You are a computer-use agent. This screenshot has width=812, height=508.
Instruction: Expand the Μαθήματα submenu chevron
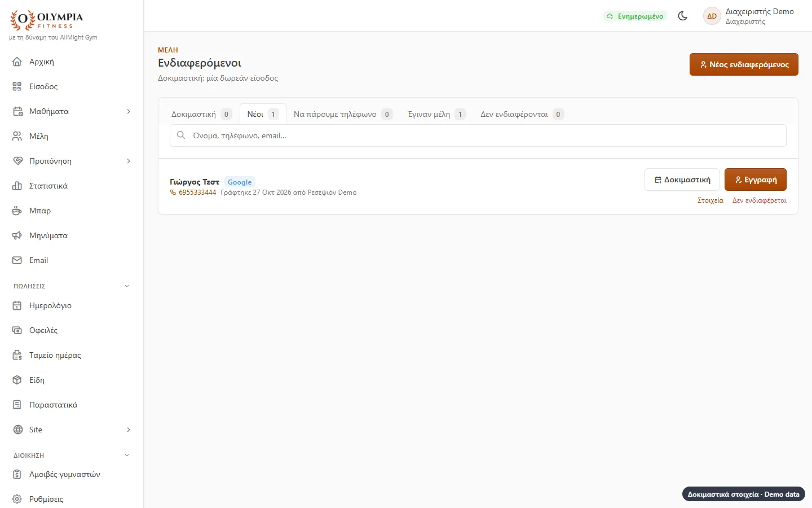[129, 111]
